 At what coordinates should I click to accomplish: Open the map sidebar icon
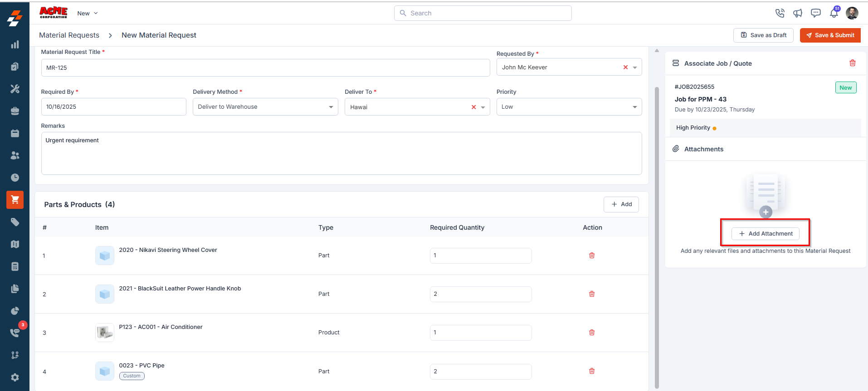pos(15,244)
